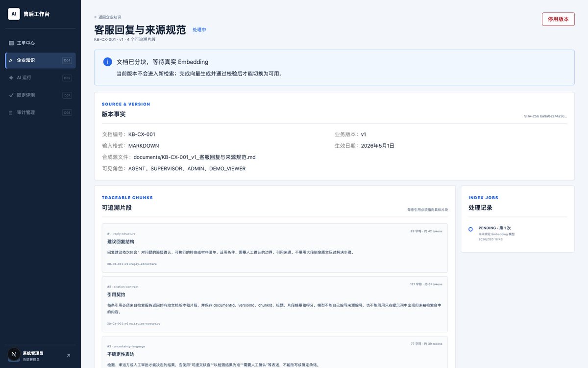The width and height of the screenshot is (588, 368).
Task: Click the 固定评测 checkmark icon
Action: point(11,95)
